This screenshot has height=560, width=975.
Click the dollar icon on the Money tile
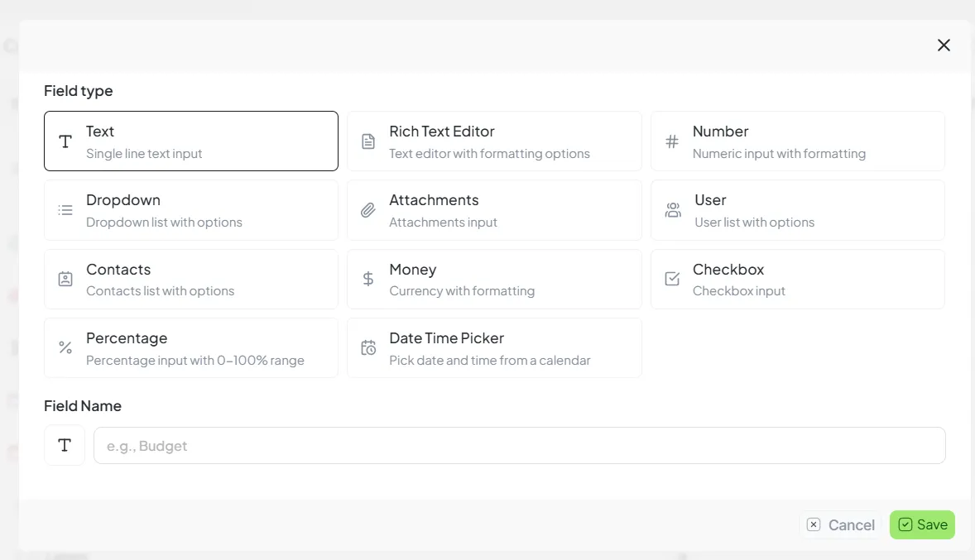point(367,279)
